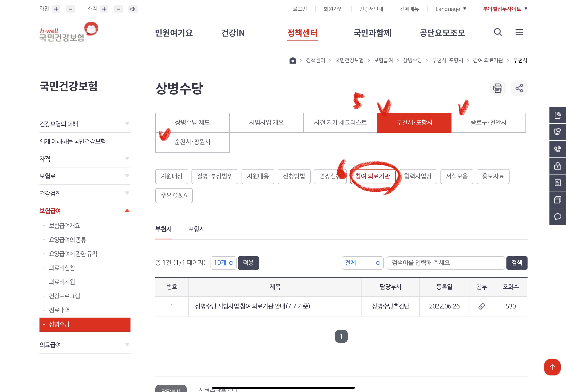Click the lock icon in side bar
This screenshot has width=566, height=392.
coord(557,166)
